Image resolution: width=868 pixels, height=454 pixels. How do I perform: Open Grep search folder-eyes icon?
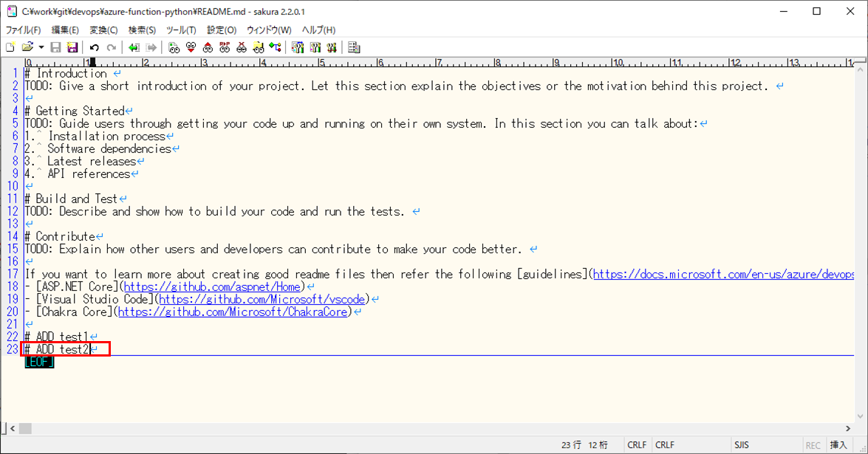(x=259, y=47)
